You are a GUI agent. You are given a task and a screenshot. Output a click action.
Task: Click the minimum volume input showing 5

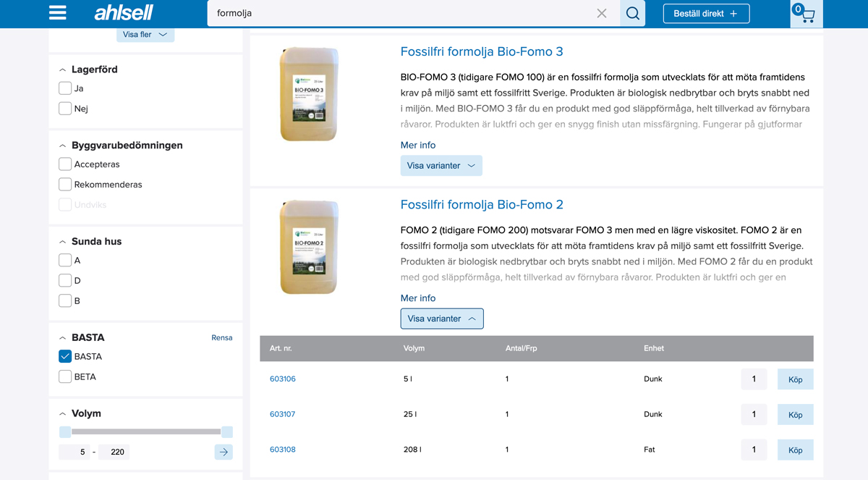(x=75, y=452)
